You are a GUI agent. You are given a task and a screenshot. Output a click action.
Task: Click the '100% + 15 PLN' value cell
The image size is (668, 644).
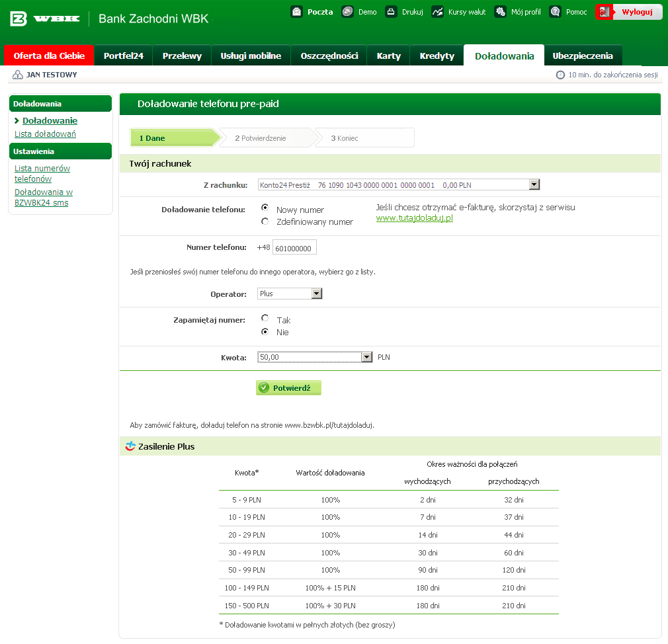[331, 588]
